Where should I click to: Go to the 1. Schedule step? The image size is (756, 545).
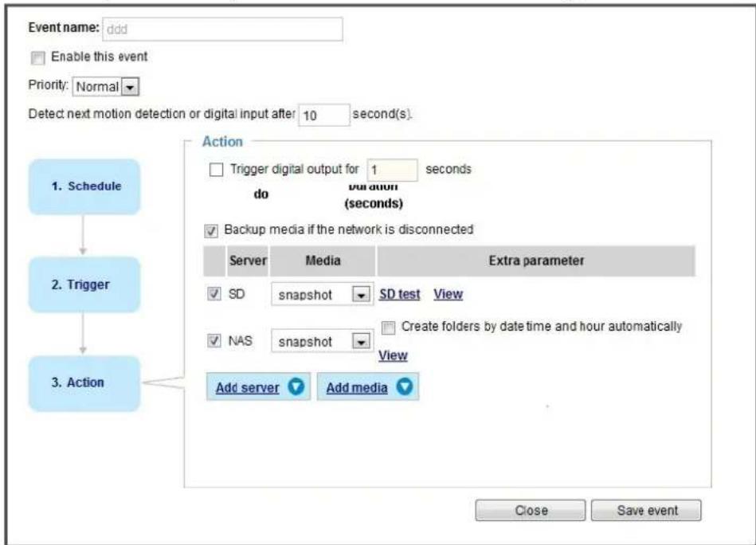(84, 186)
